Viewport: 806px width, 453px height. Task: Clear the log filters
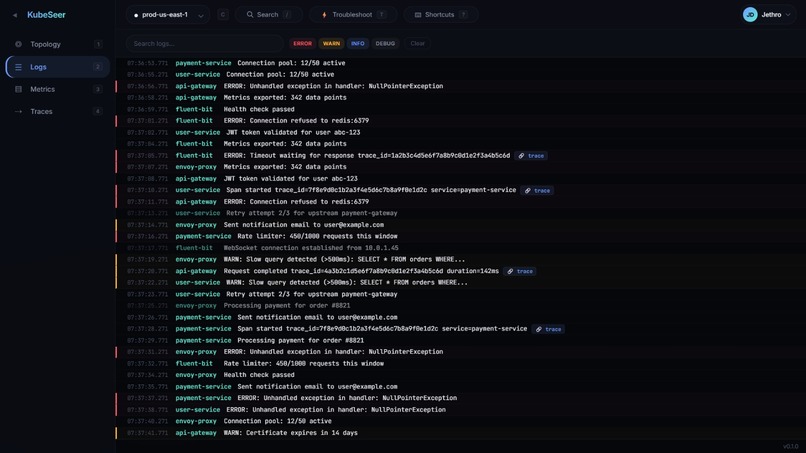[417, 44]
